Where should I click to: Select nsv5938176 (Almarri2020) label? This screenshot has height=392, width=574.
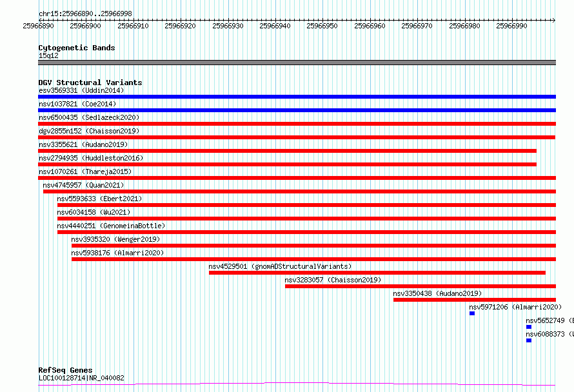point(117,253)
